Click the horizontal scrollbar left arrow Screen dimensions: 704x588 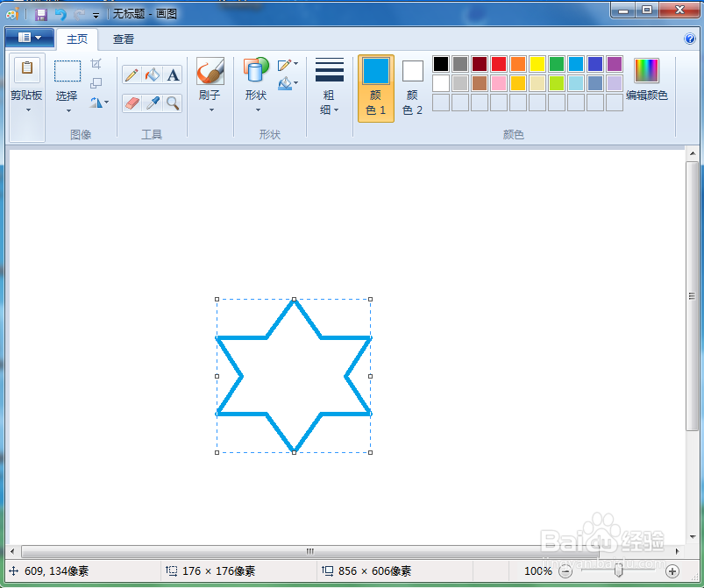(12, 551)
